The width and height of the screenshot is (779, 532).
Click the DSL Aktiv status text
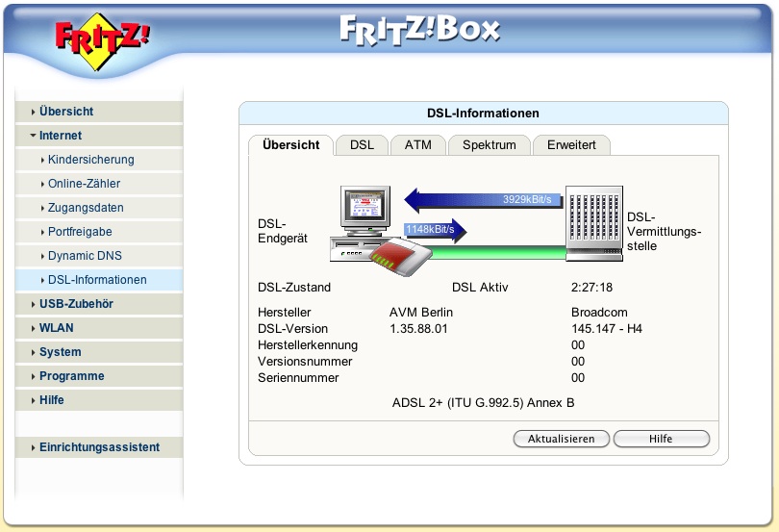[480, 288]
